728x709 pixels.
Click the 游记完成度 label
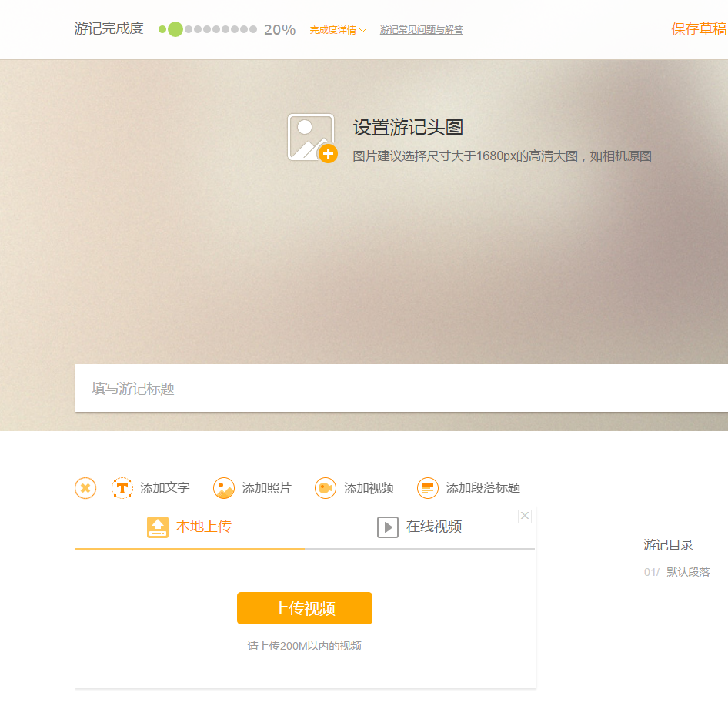tap(109, 28)
